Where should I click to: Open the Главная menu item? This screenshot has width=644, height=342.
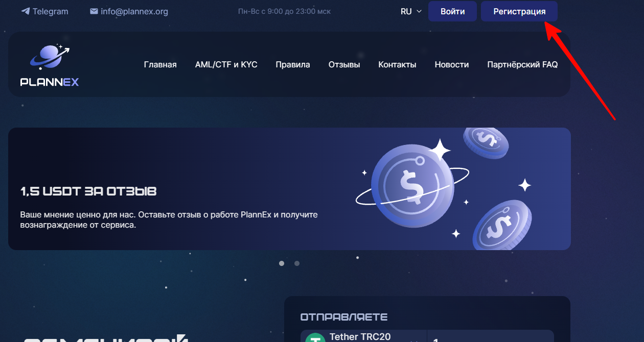(160, 64)
